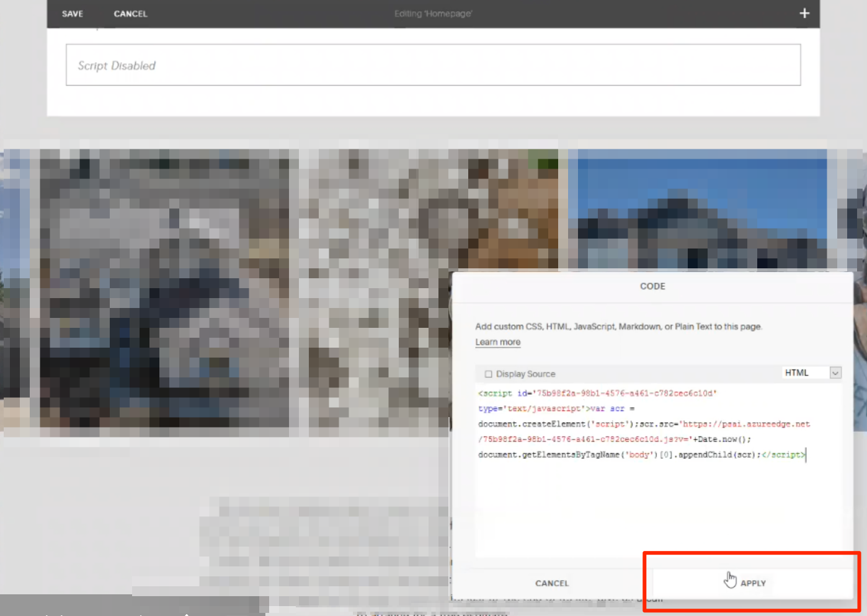This screenshot has width=867, height=616.
Task: Apply the code changes
Action: pyautogui.click(x=752, y=583)
